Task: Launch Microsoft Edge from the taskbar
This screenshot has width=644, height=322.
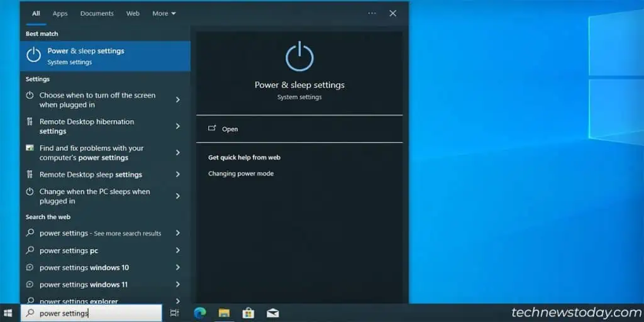Action: [200, 313]
